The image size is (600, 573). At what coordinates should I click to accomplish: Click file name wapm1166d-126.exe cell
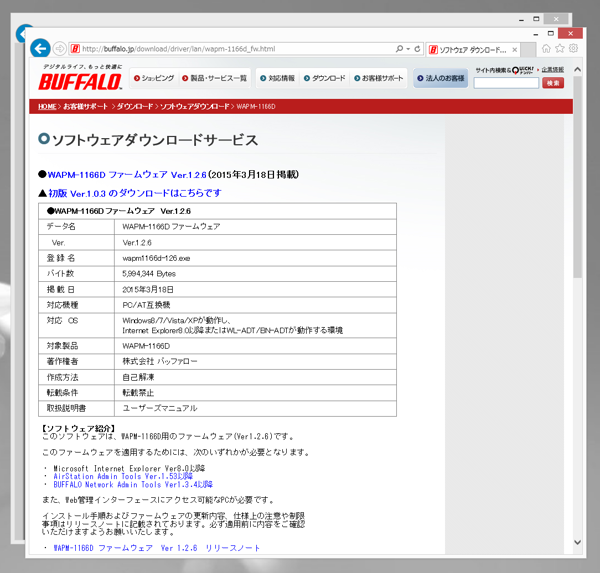(255, 258)
